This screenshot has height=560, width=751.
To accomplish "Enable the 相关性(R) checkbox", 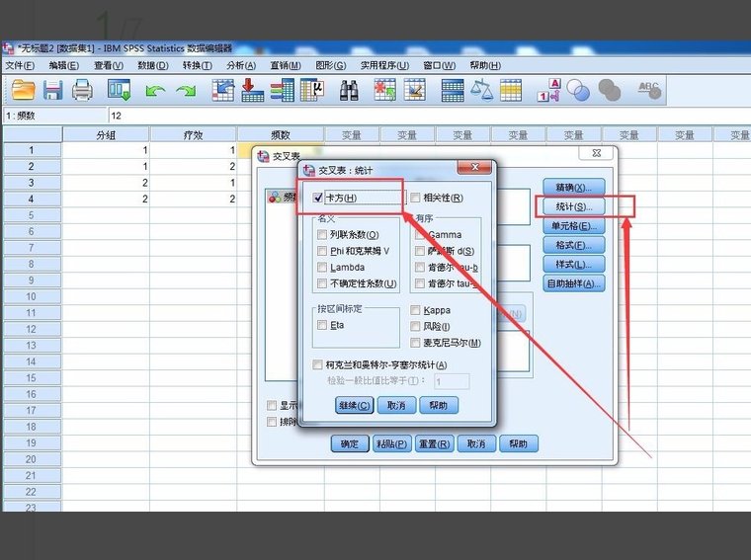I will point(415,198).
